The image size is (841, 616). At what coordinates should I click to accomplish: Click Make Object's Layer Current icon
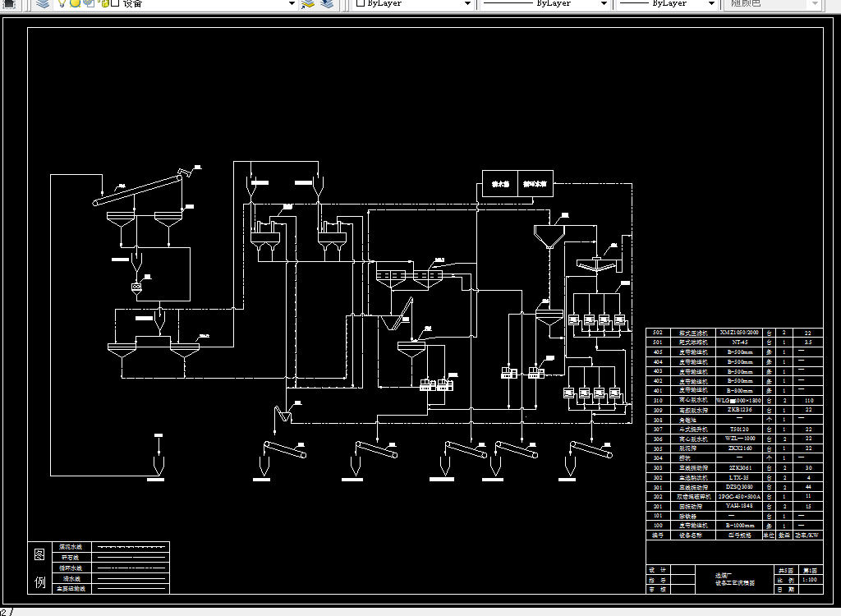tap(308, 3)
